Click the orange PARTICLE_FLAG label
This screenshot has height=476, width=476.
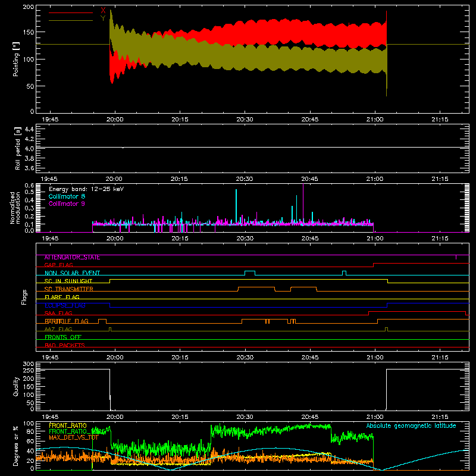(x=67, y=321)
